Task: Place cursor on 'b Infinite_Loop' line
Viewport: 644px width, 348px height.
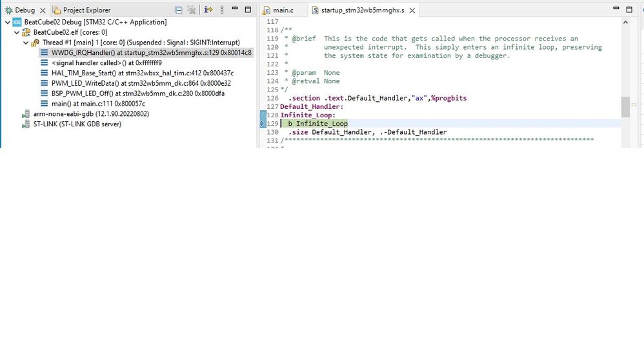Action: tap(318, 124)
